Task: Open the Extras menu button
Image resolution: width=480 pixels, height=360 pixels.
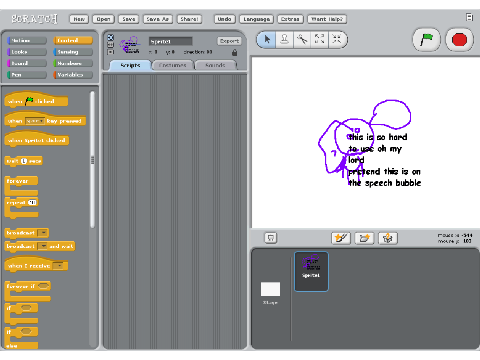Action: click(x=290, y=19)
